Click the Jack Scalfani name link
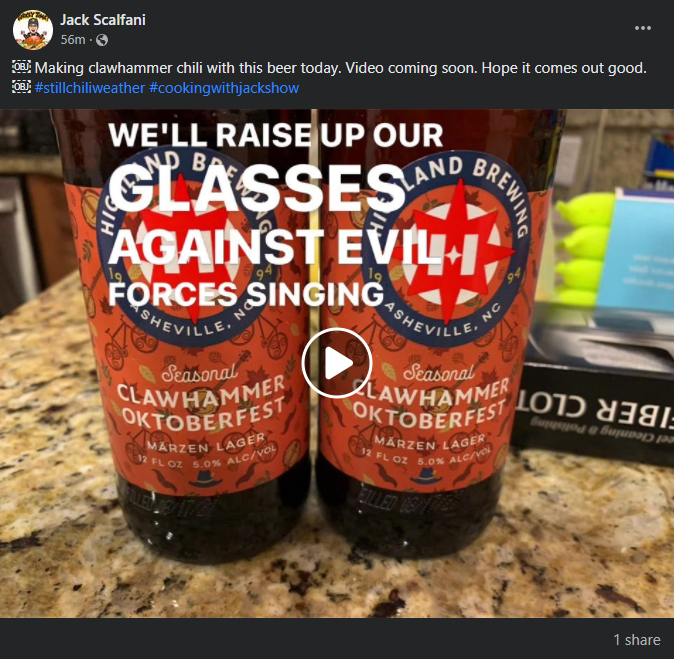Screen dimensions: 674x659 (x=103, y=20)
